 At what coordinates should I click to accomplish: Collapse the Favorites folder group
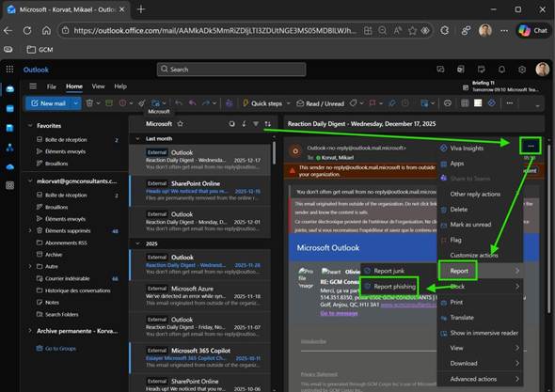30,126
